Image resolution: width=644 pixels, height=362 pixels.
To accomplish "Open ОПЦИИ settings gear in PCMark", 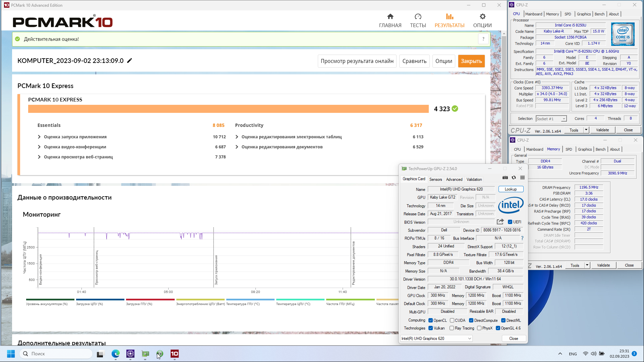I will [x=482, y=20].
